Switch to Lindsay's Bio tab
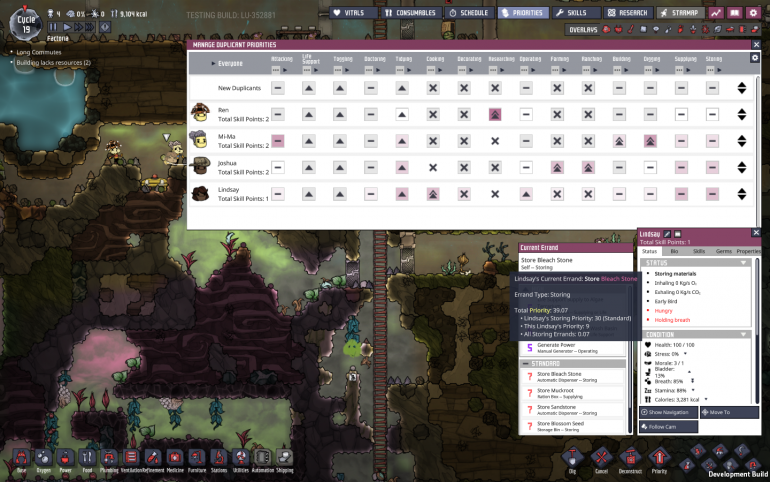The image size is (770, 482). tap(674, 251)
